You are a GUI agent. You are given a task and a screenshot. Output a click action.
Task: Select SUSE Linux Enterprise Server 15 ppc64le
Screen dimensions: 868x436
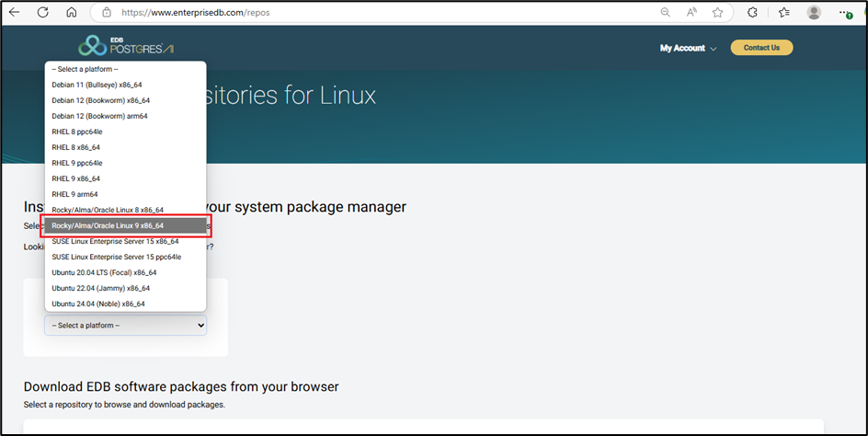[x=126, y=257]
